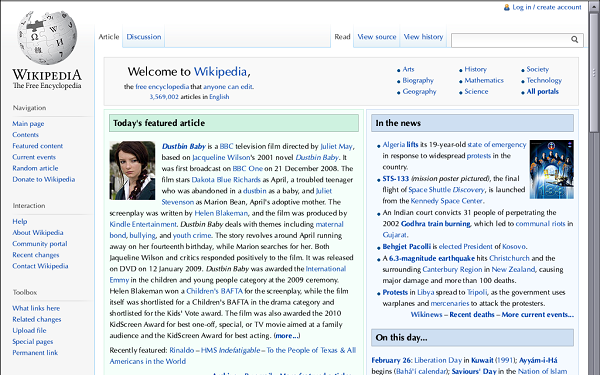
Task: Open the Arts portal link
Action: point(408,69)
